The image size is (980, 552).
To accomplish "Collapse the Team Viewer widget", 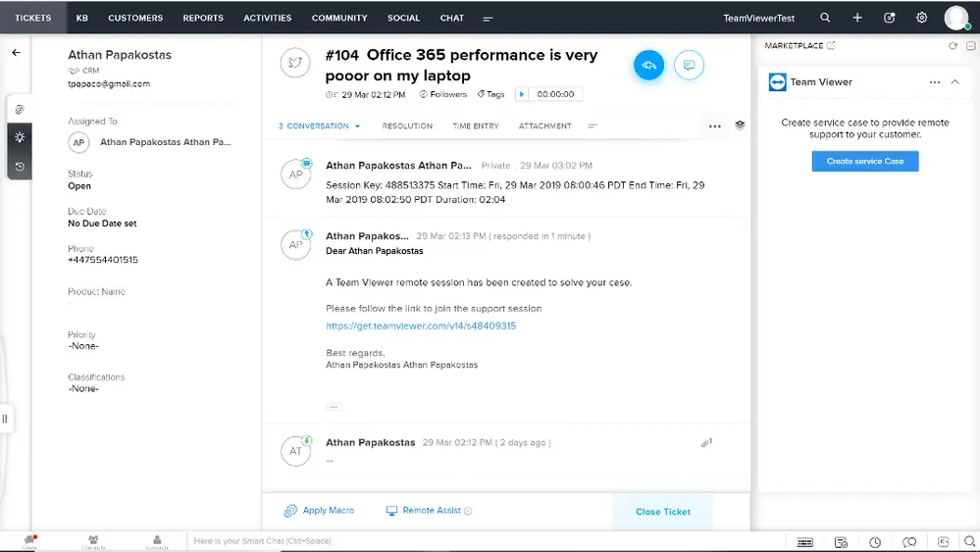I will pos(955,81).
